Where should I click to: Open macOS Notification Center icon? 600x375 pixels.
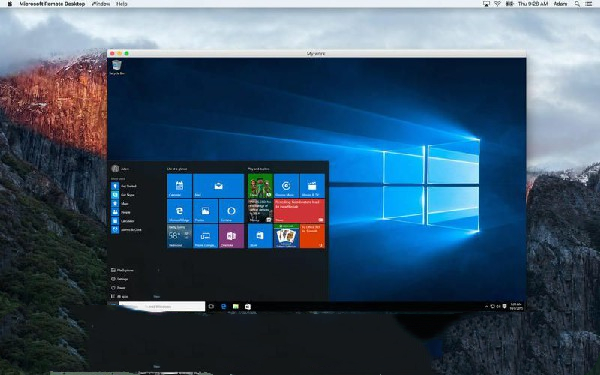pos(589,4)
